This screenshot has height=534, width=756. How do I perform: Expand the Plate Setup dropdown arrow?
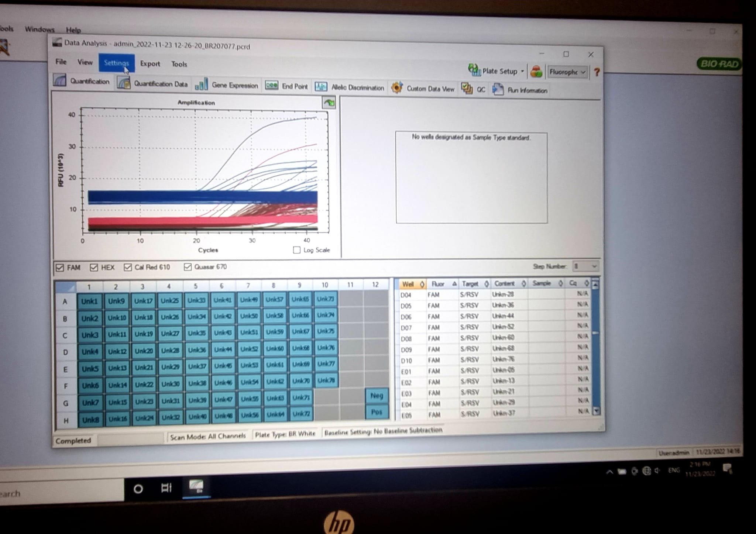click(522, 71)
